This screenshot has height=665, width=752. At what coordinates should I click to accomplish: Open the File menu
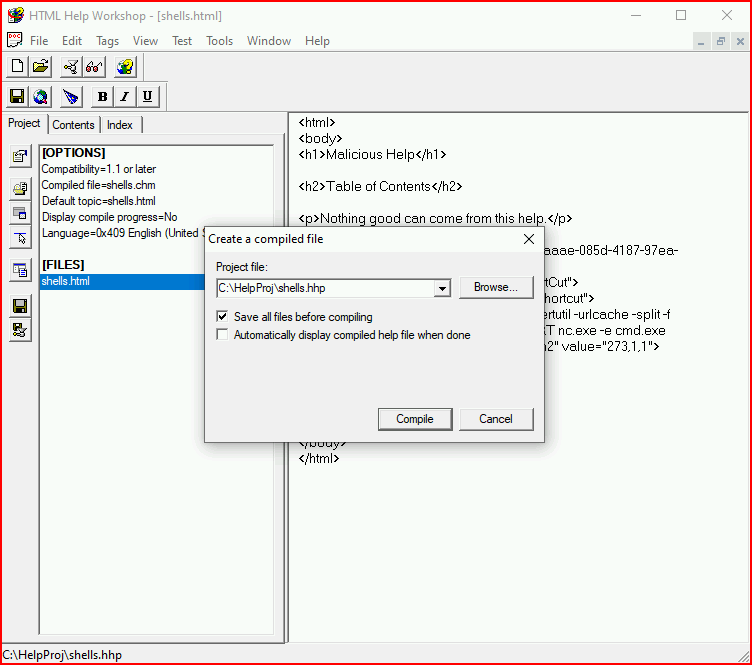39,41
